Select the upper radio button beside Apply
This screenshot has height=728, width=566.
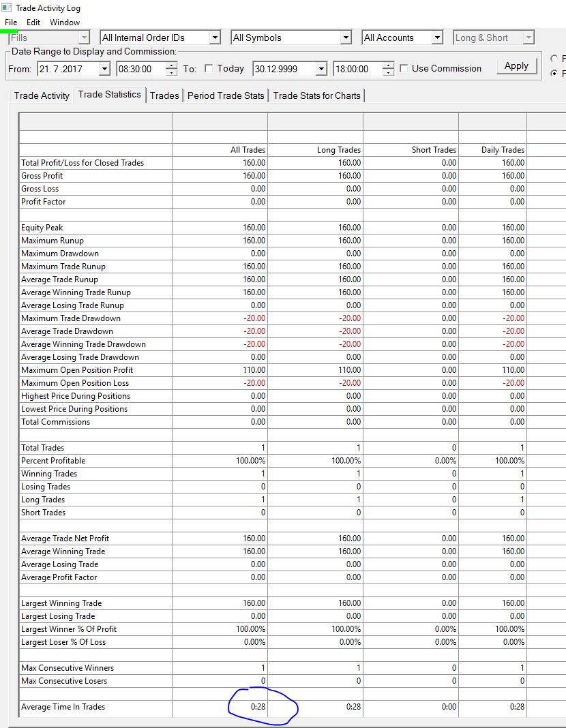tap(554, 59)
